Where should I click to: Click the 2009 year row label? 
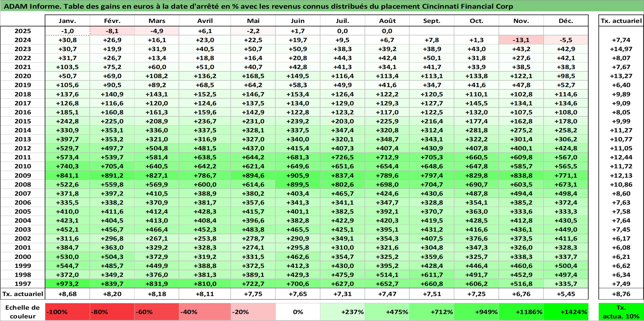pyautogui.click(x=23, y=175)
